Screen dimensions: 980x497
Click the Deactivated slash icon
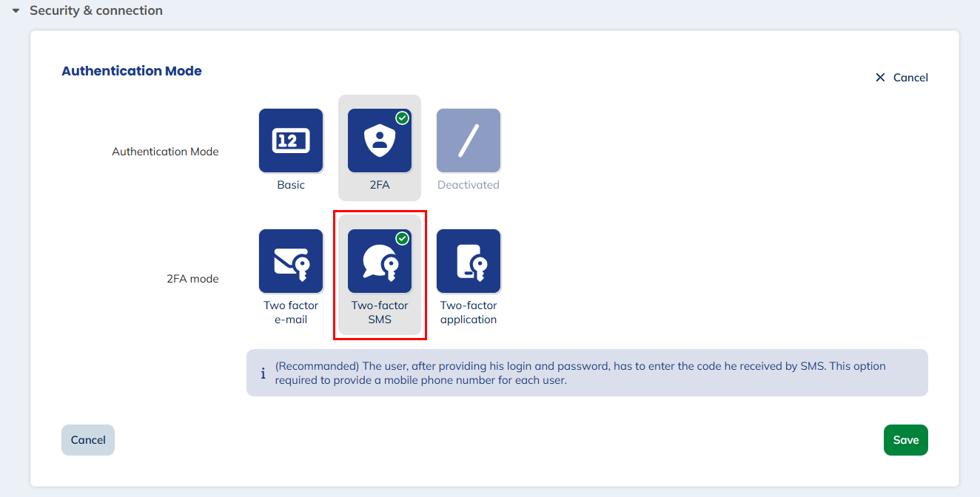click(x=469, y=141)
